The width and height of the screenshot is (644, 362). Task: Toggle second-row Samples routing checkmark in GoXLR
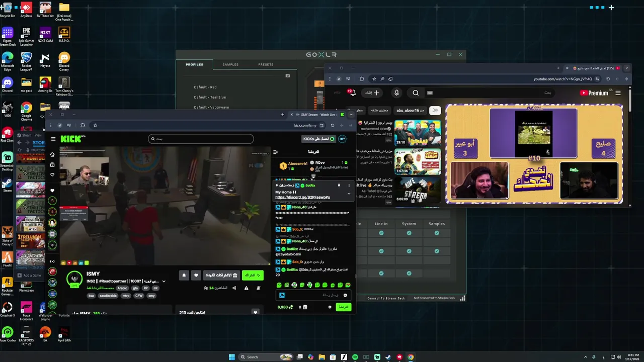(x=437, y=251)
